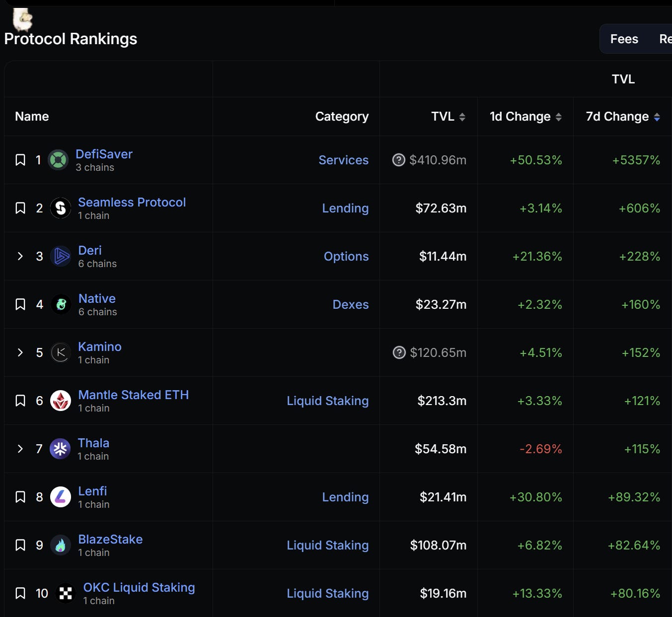Click the Seamless Protocol logo icon
672x617 pixels.
pyautogui.click(x=61, y=208)
